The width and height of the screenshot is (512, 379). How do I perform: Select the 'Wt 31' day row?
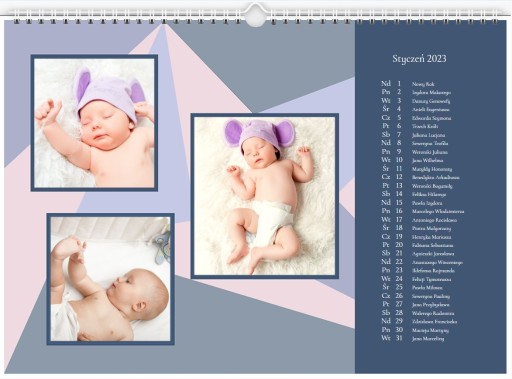click(x=413, y=338)
